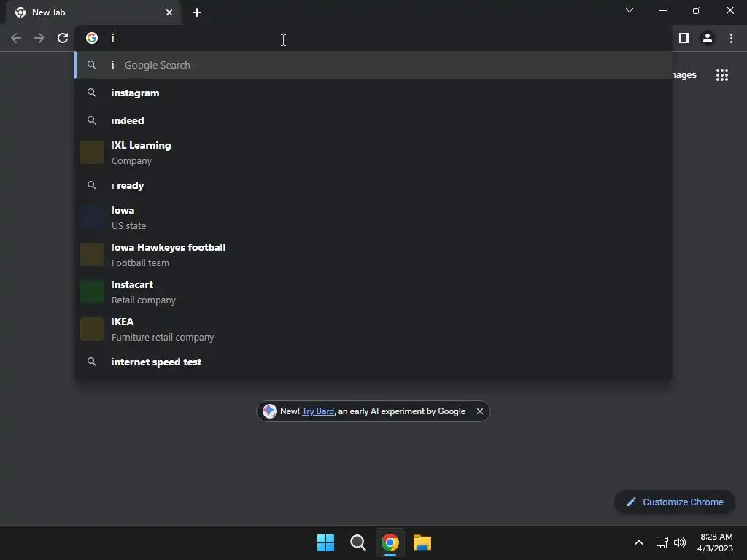Image resolution: width=747 pixels, height=560 pixels.
Task: Click the search icon beside 'internet speed test'
Action: [x=92, y=362]
